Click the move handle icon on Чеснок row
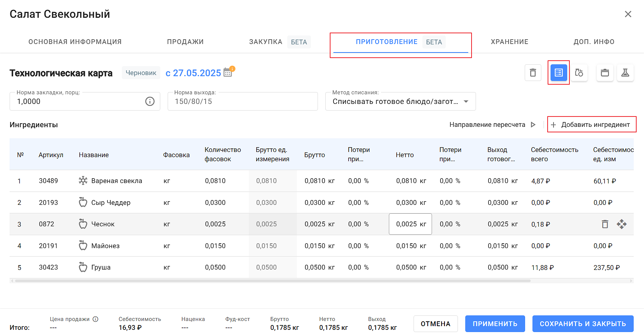This screenshot has height=335, width=644. (x=621, y=224)
